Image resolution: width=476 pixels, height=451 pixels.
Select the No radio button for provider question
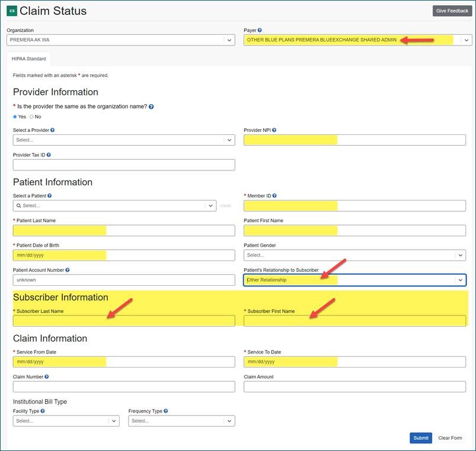click(32, 117)
